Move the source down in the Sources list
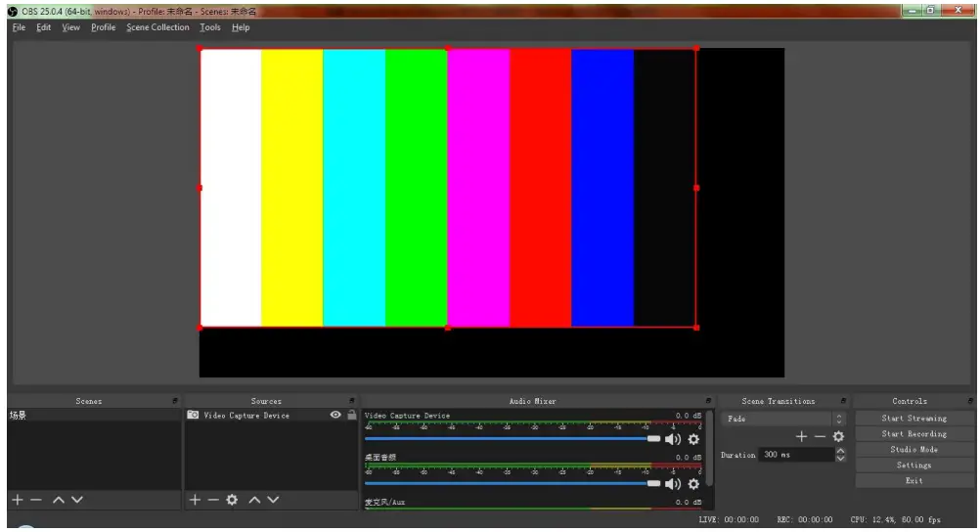The height and width of the screenshot is (532, 980). [273, 500]
